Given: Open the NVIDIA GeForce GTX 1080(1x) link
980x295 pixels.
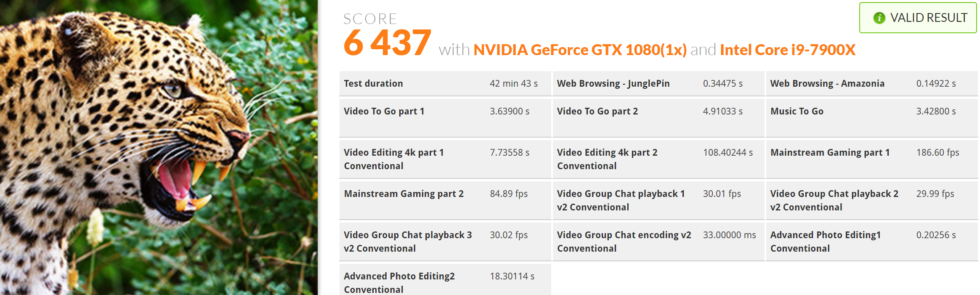Looking at the screenshot, I should coord(580,50).
